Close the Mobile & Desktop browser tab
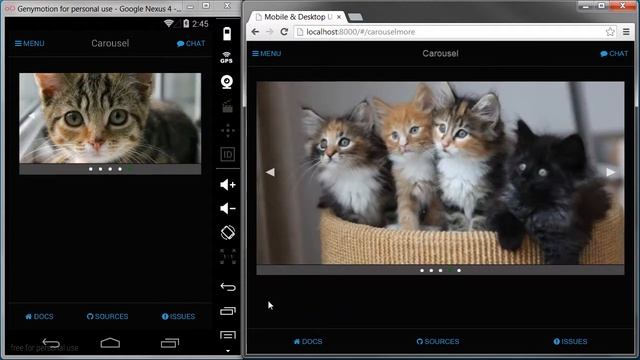Image resolution: width=640 pixels, height=360 pixels. (339, 17)
